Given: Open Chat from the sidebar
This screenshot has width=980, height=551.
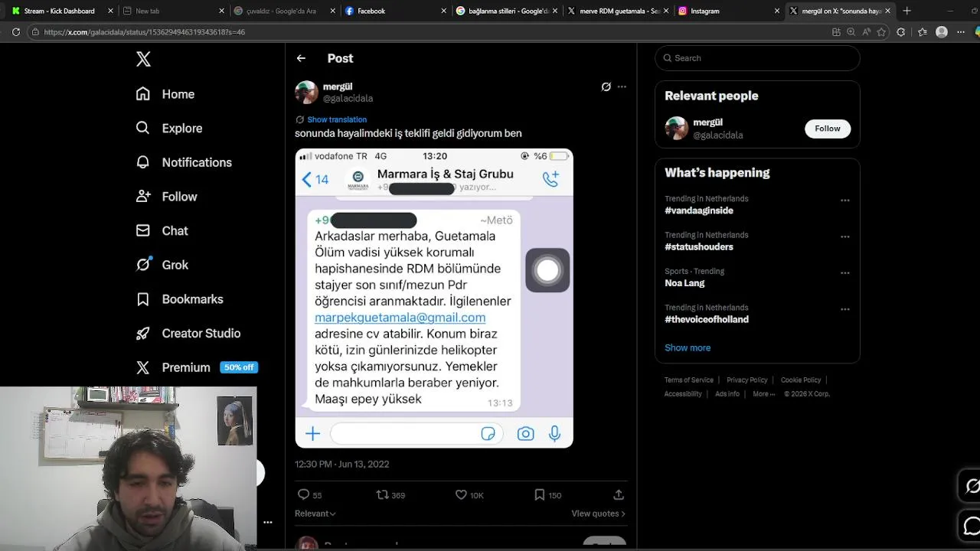Looking at the screenshot, I should pyautogui.click(x=162, y=230).
